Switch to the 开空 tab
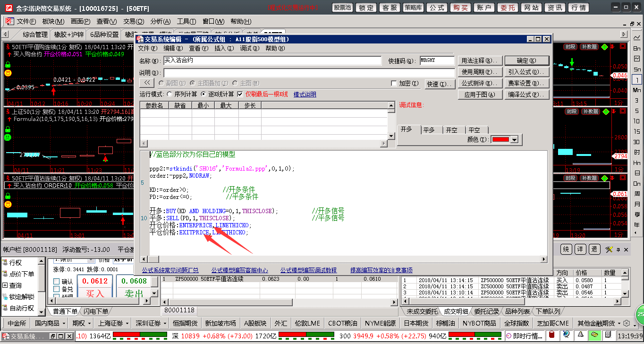This screenshot has height=344, width=644. pos(454,130)
